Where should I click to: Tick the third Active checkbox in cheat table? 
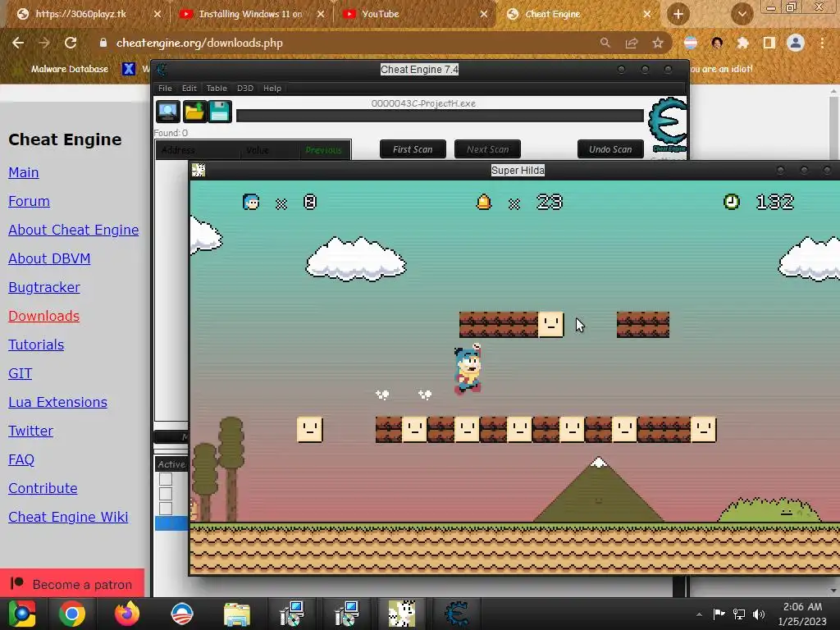point(166,509)
